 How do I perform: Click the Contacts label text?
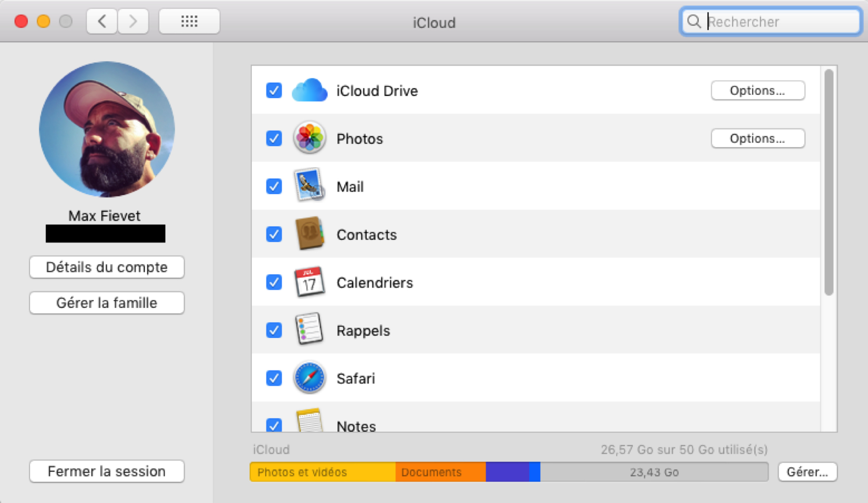click(367, 235)
